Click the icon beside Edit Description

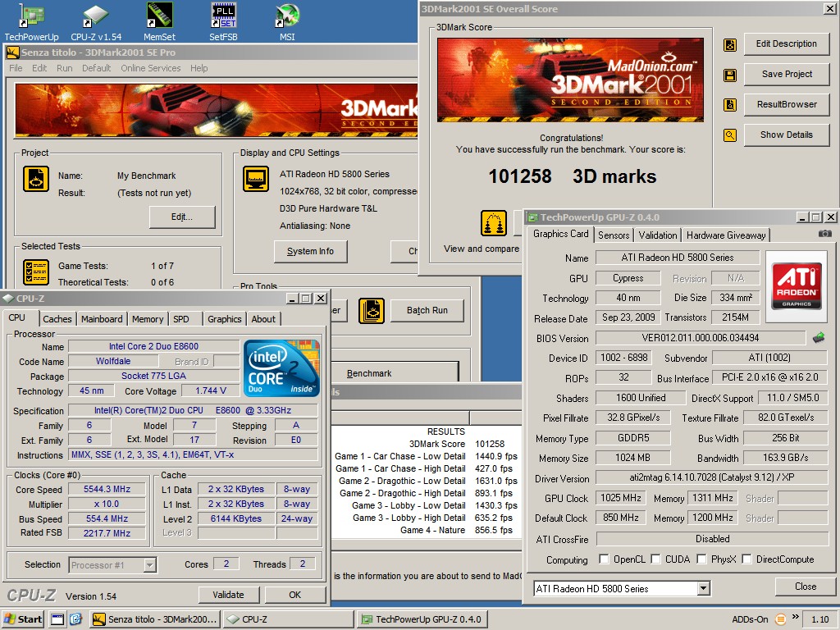point(729,45)
